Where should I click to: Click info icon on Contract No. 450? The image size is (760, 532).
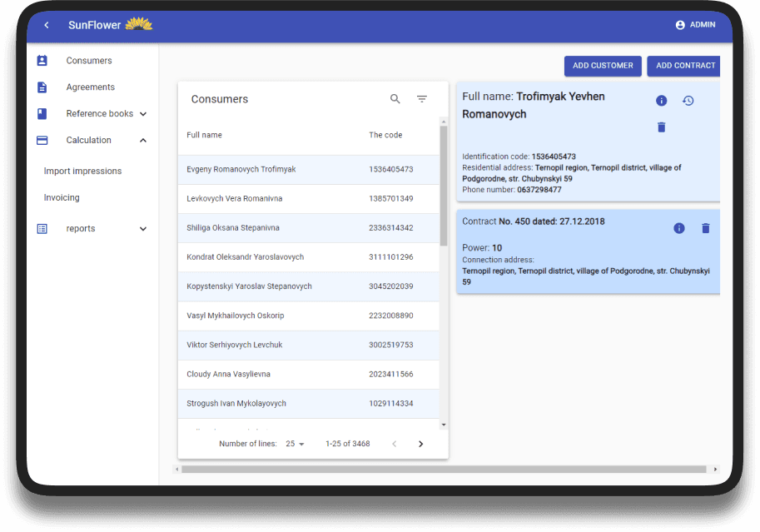click(678, 228)
